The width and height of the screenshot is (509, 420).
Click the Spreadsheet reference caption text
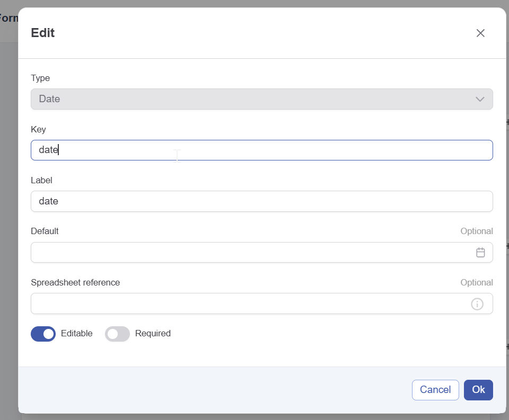point(75,282)
